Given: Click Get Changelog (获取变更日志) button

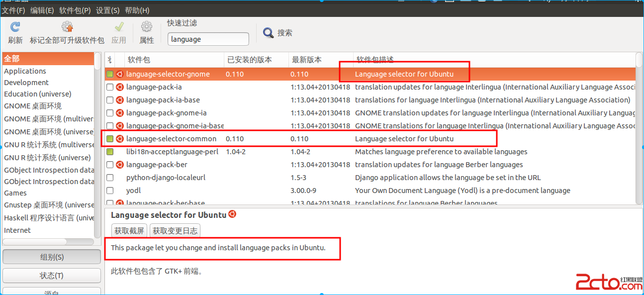Looking at the screenshot, I should tap(175, 230).
